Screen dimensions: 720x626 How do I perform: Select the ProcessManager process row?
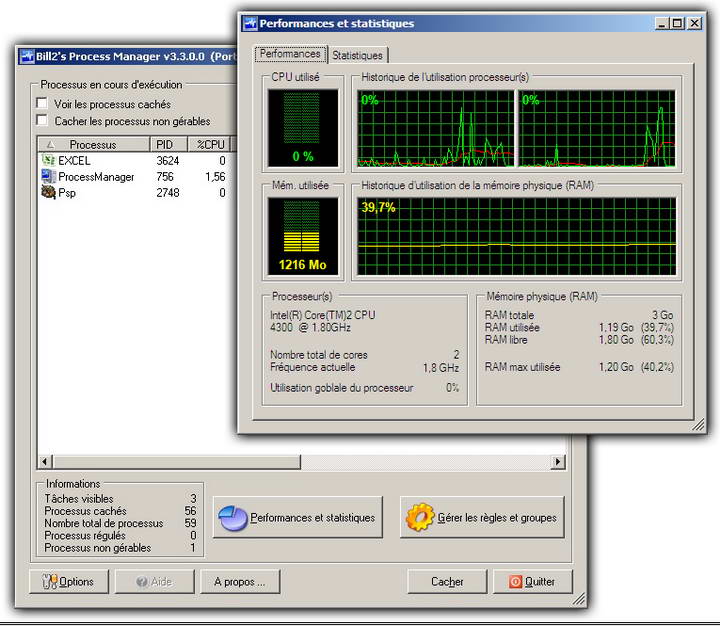coord(135,176)
